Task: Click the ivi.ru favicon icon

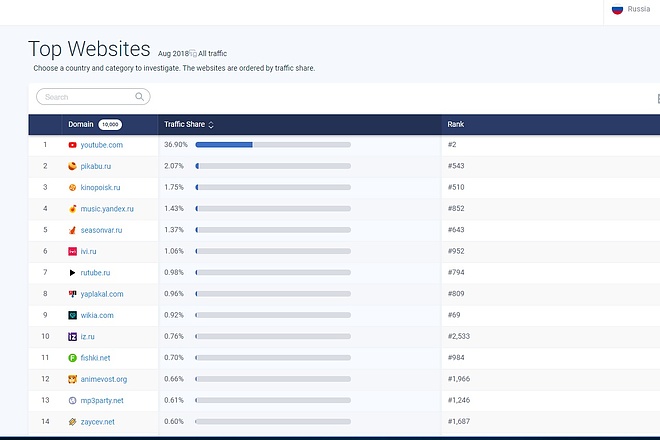Action: (x=72, y=251)
